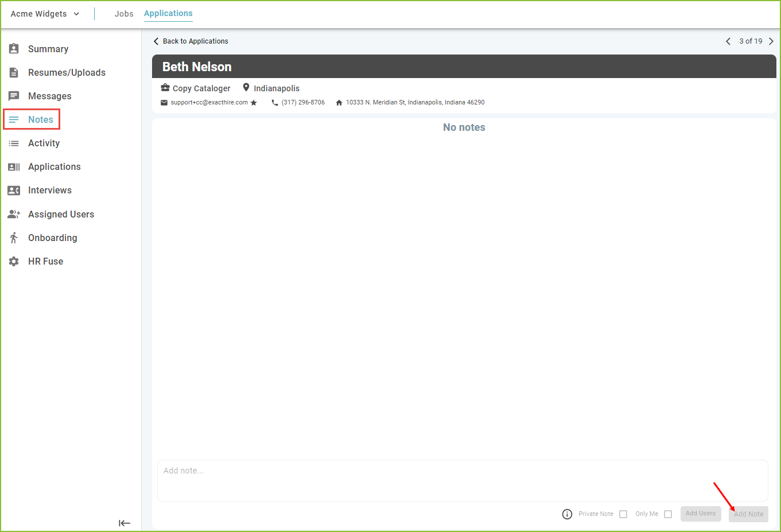This screenshot has height=532, width=781.
Task: Click the Summary badge icon in sidebar
Action: coord(14,49)
